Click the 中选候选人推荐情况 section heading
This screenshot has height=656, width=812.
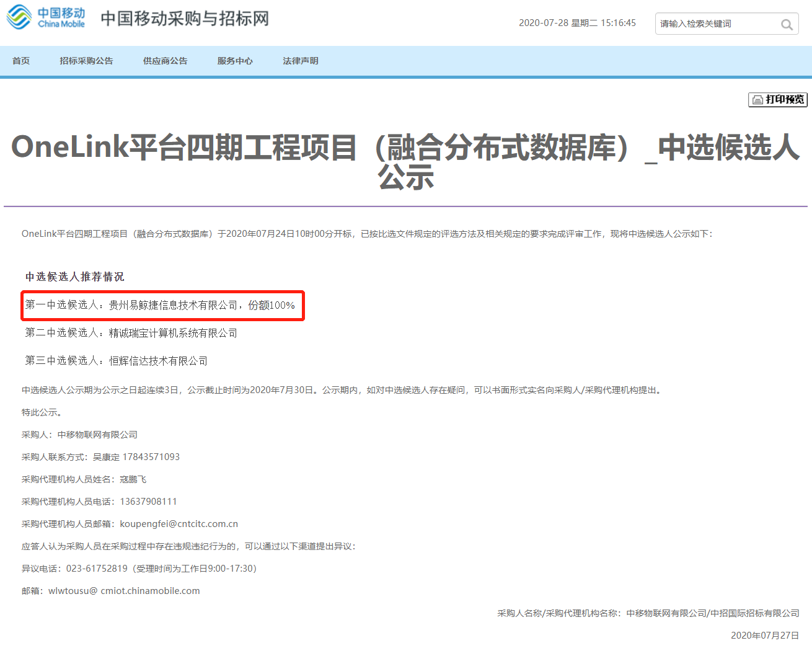(x=75, y=277)
